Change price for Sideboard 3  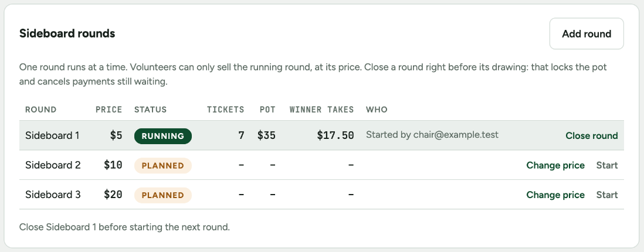555,195
